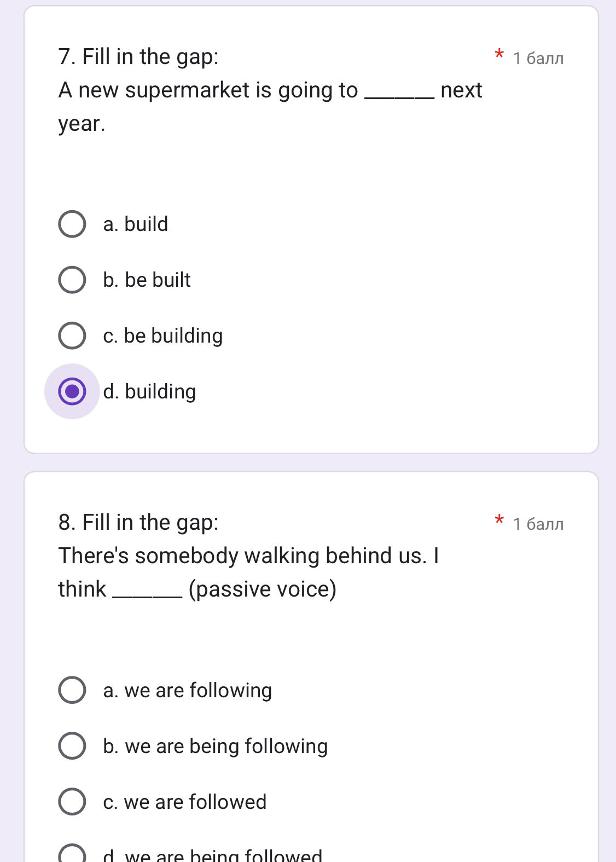Click the "1 балл" label of question 8
616x862 pixels.
(538, 524)
